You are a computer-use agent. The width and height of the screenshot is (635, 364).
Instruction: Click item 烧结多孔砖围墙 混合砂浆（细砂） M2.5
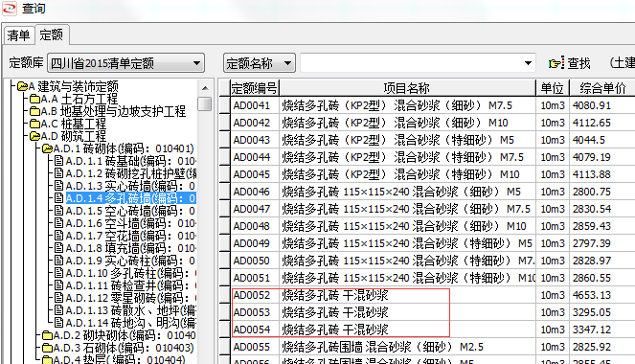click(383, 347)
